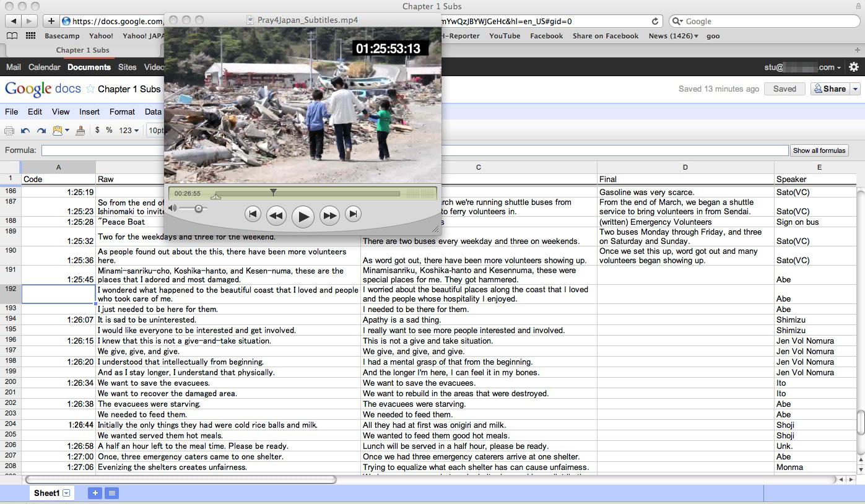This screenshot has height=504, width=865.
Task: Click the Show all formulas button
Action: pyautogui.click(x=819, y=150)
